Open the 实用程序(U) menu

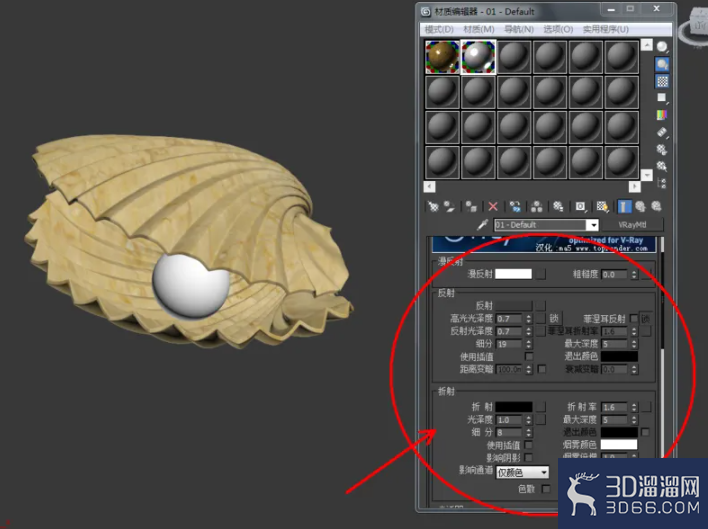(606, 29)
